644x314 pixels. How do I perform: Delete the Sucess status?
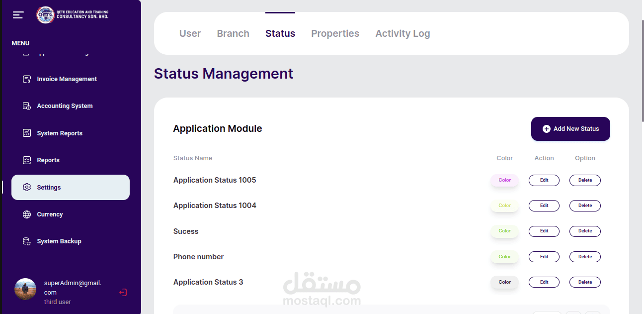coord(585,231)
